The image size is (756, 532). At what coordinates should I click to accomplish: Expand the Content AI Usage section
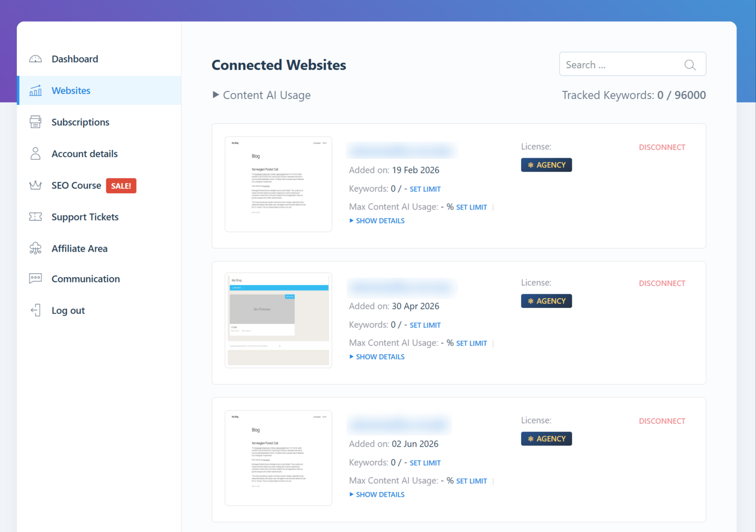click(x=261, y=95)
